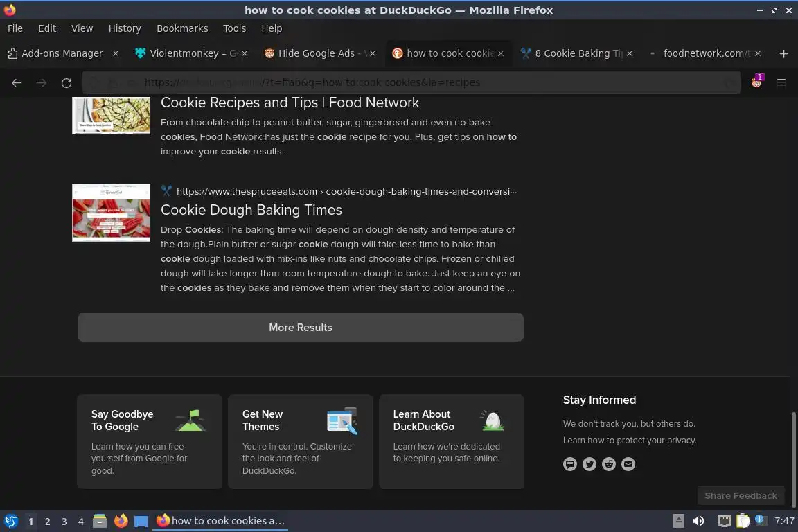Open the Violentmonkey extension icon in toolbar
Screen dimensions: 798x532
(x=756, y=82)
